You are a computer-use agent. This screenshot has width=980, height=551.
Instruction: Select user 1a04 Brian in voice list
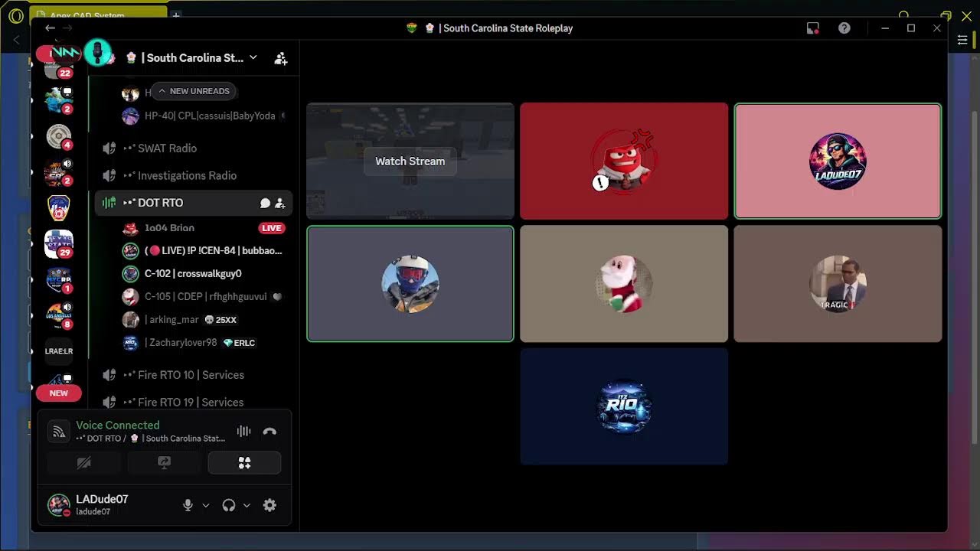click(x=169, y=228)
